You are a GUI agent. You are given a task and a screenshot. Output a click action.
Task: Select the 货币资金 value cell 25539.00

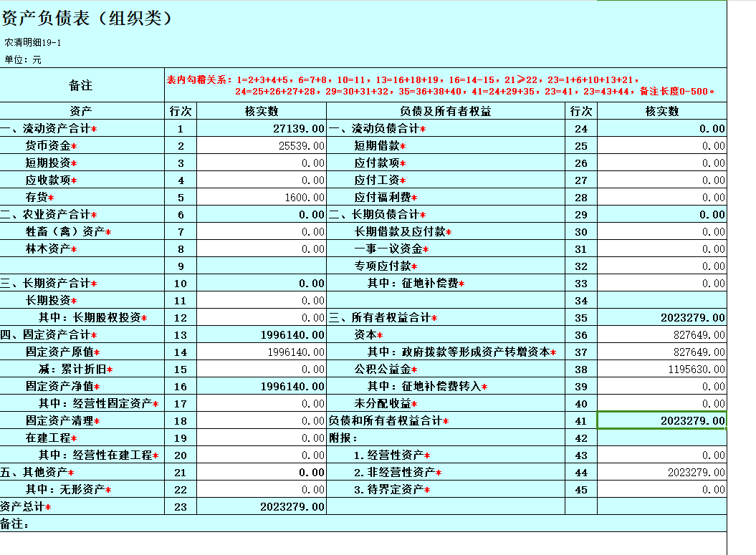click(x=262, y=146)
